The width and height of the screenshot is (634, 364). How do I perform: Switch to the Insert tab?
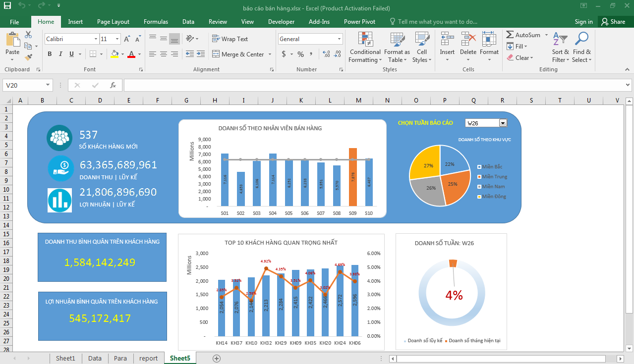click(x=75, y=22)
